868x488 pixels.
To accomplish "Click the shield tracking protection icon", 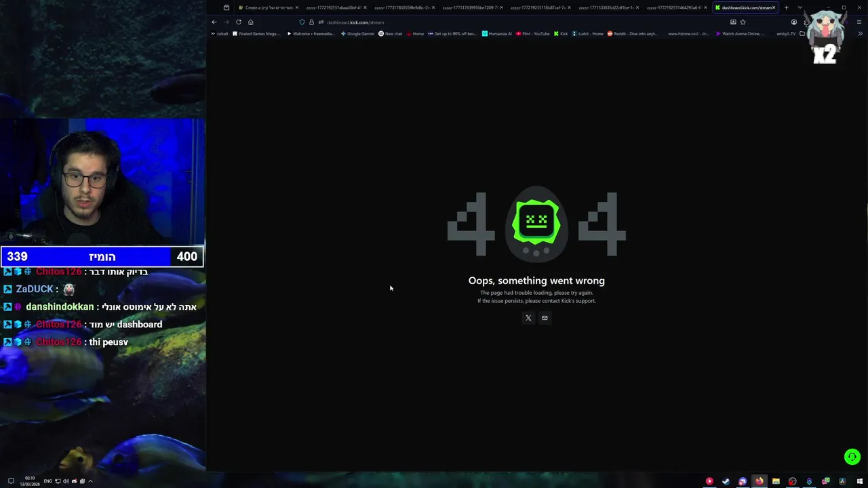I will click(302, 22).
